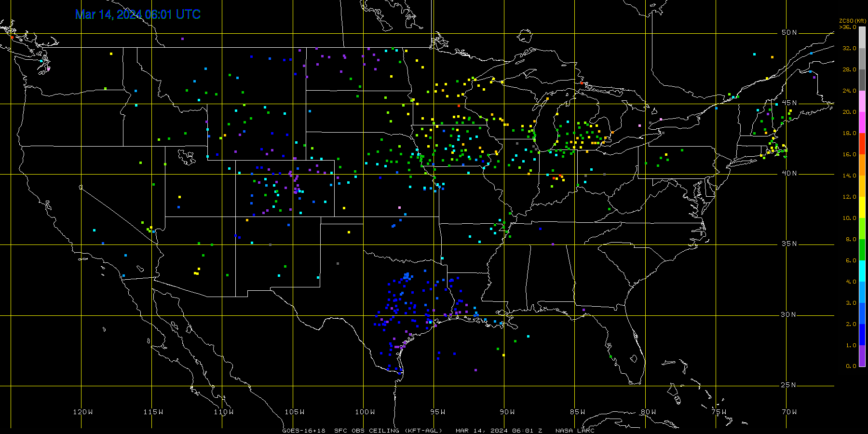Image resolution: width=868 pixels, height=434 pixels.
Task: Click the ZCSO (Kft) legend title
Action: click(853, 21)
